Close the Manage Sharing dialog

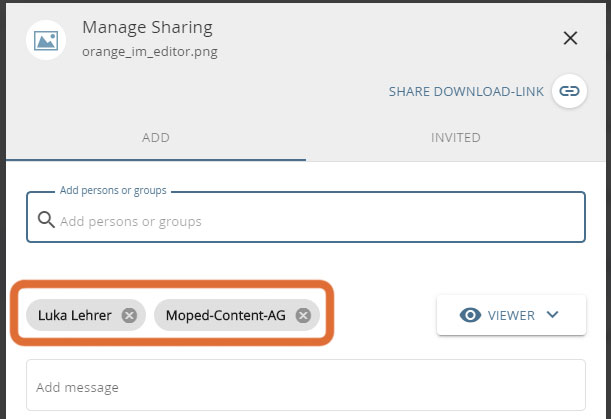coord(571,38)
